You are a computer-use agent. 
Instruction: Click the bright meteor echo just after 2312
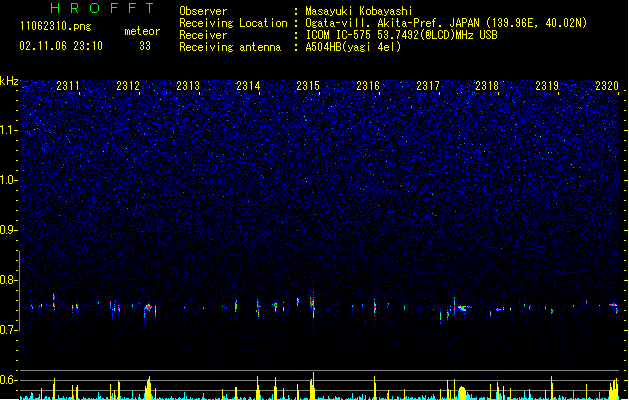click(148, 308)
